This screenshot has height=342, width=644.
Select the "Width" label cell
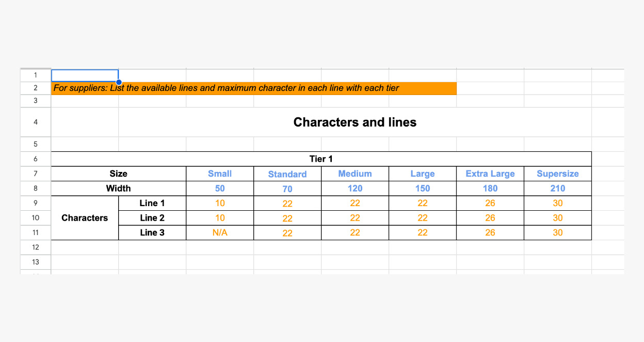[x=119, y=189]
